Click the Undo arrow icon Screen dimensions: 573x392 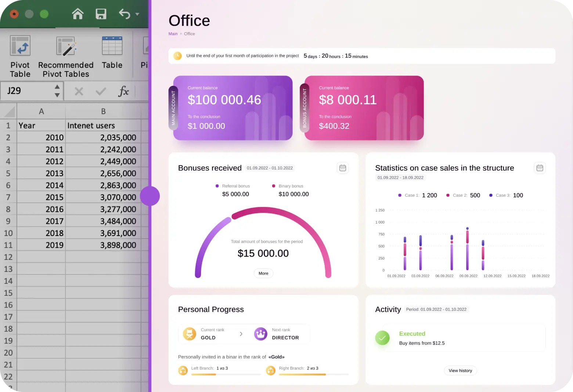click(x=125, y=14)
